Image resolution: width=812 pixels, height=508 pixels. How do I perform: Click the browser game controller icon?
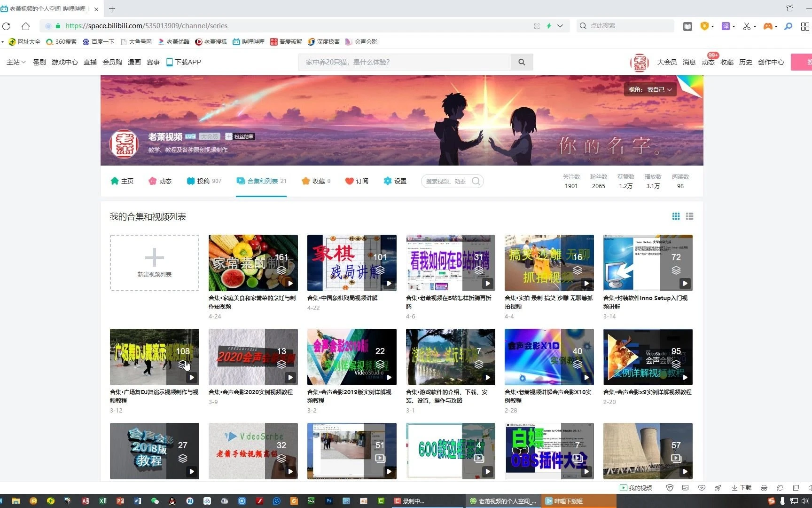pyautogui.click(x=768, y=26)
